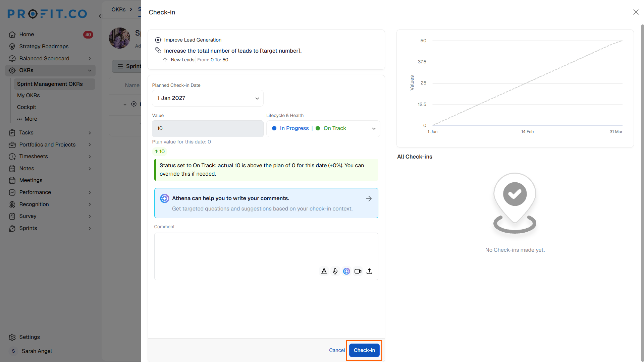Click the microphone icon in comment box
The width and height of the screenshot is (644, 362).
[335, 271]
